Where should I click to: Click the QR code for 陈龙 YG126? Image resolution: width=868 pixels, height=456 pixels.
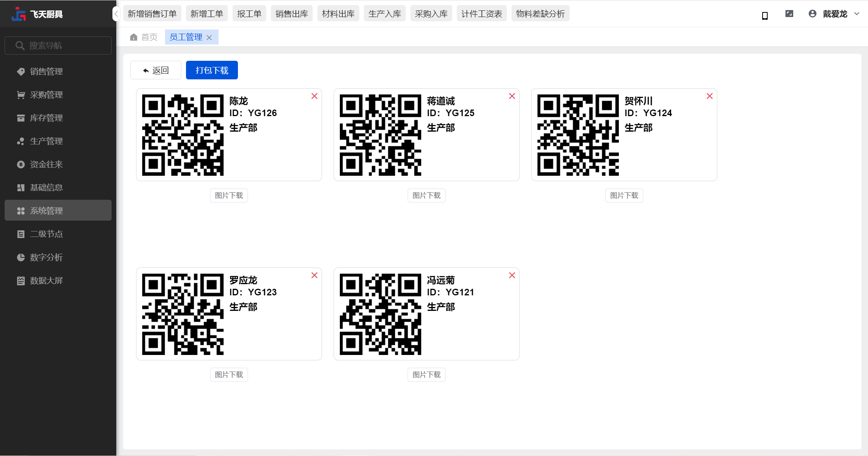pos(183,135)
